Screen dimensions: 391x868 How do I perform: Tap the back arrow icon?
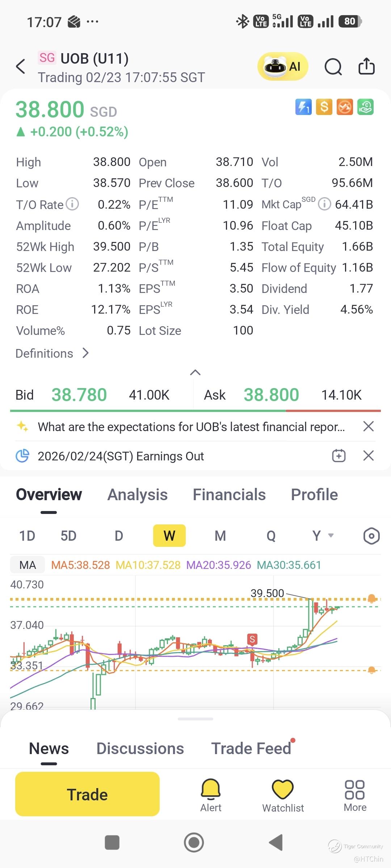[21, 67]
